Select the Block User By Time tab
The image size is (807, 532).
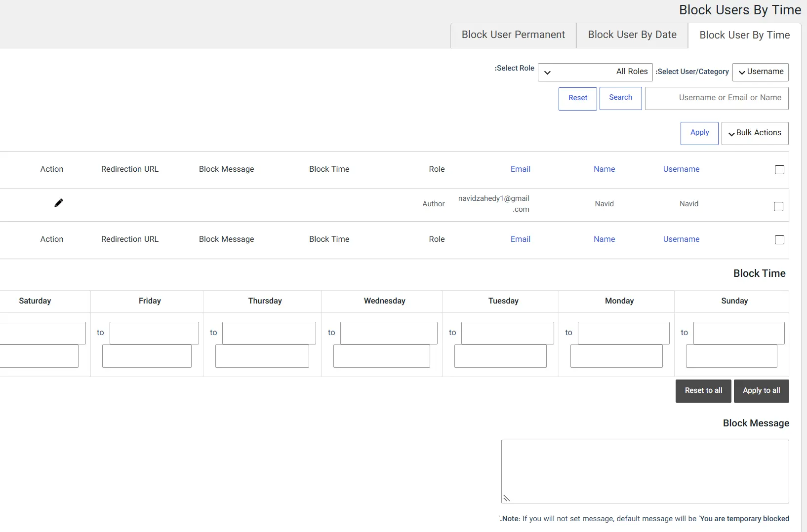point(745,36)
